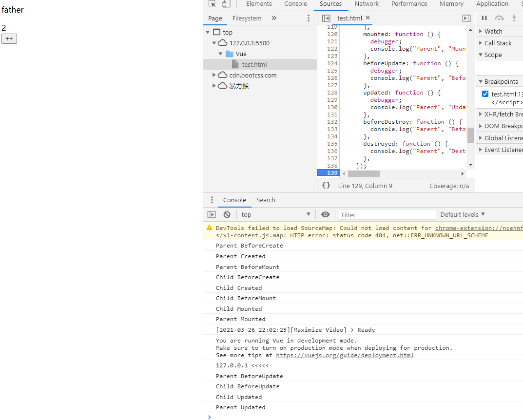Switch to the Performance tab
523x420 pixels.
click(x=409, y=4)
